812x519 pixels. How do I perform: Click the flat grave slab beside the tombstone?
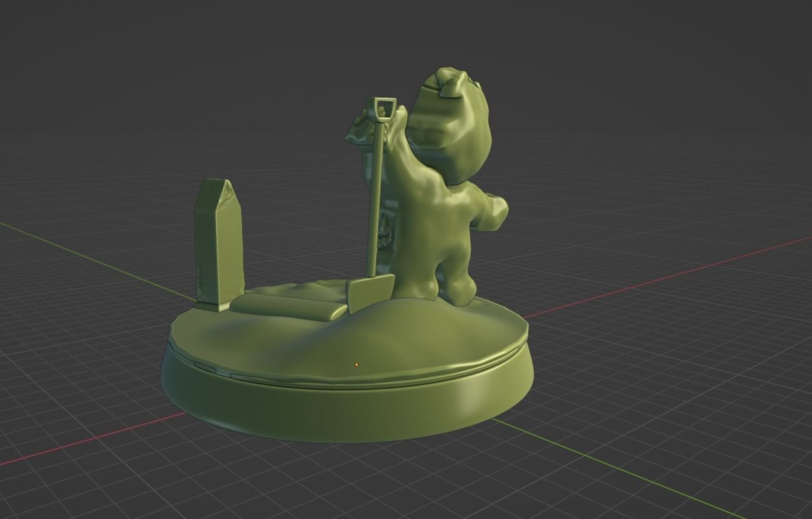[x=289, y=306]
